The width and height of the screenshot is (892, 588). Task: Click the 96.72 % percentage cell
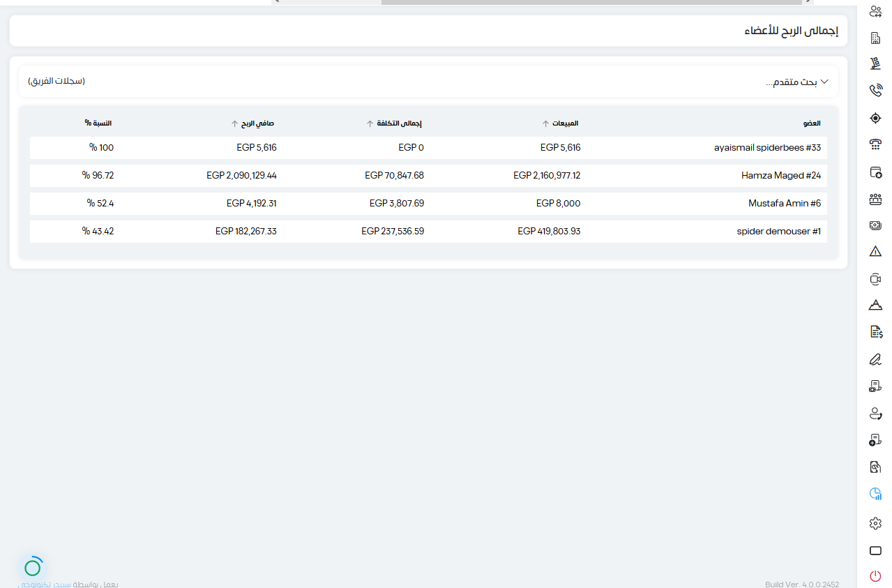[98, 175]
